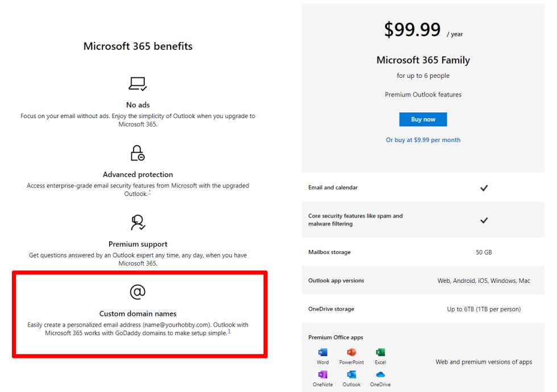Click the Mailbox storage row label
This screenshot has height=392, width=557.
click(x=329, y=252)
